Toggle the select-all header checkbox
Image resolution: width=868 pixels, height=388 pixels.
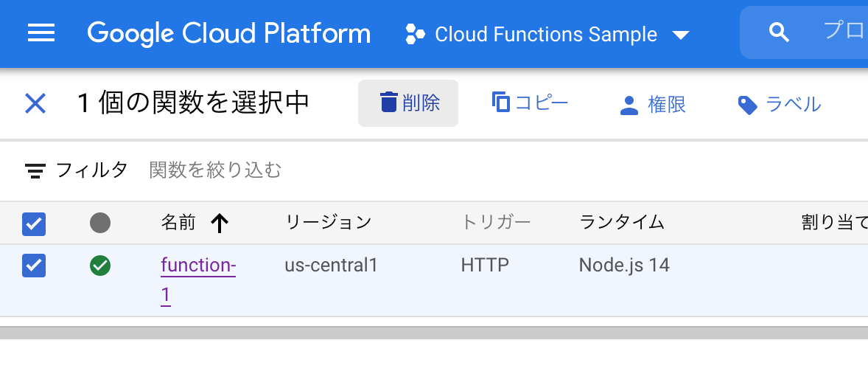coord(34,224)
